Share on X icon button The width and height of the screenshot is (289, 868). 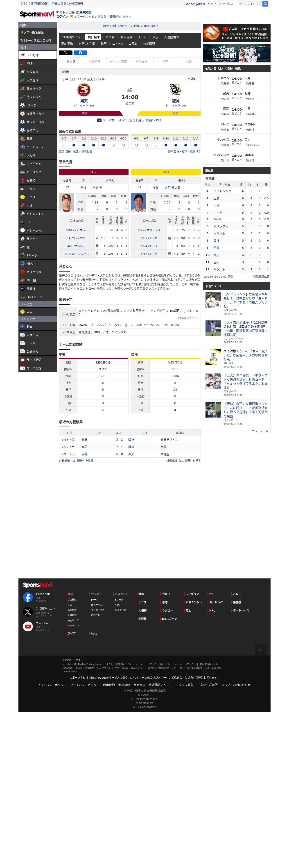65,53
